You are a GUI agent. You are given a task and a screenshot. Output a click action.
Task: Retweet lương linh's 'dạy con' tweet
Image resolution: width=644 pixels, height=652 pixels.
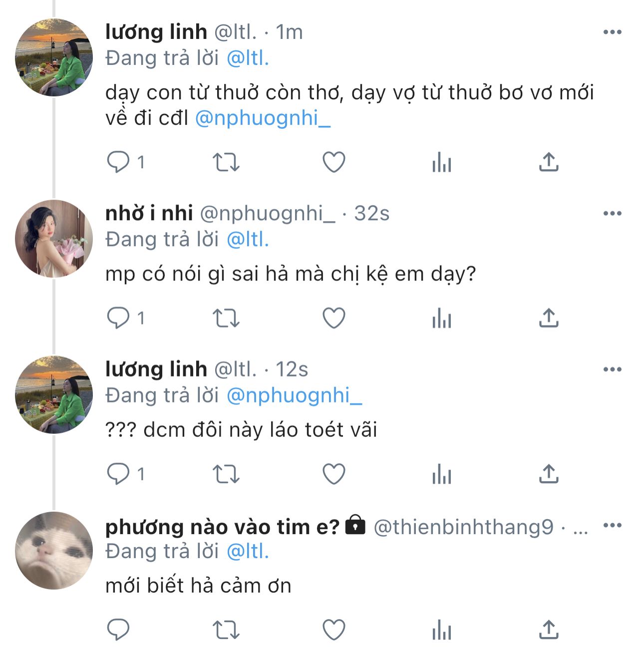pyautogui.click(x=226, y=162)
